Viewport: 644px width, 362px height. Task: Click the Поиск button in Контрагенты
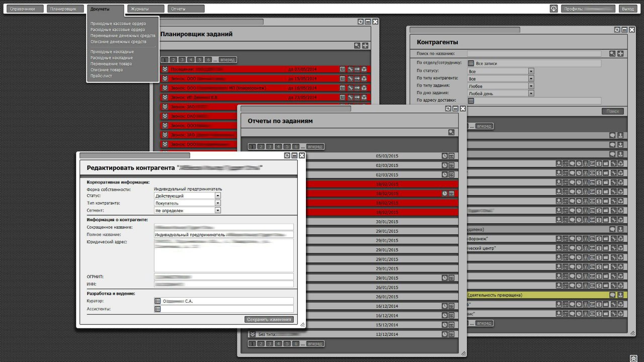[x=613, y=112]
